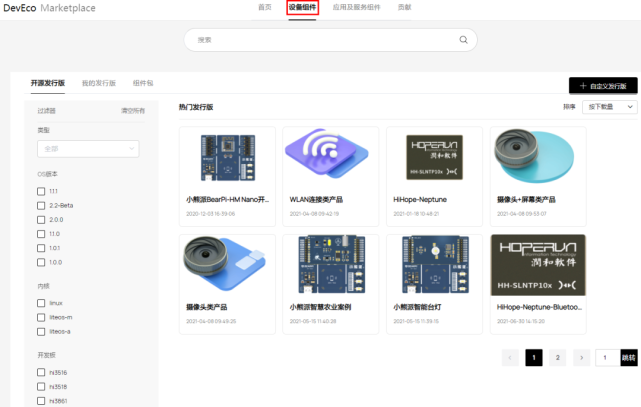The image size is (641, 407).
Task: Open HiHope-Neptune-Bluetoo... title link
Action: [539, 307]
